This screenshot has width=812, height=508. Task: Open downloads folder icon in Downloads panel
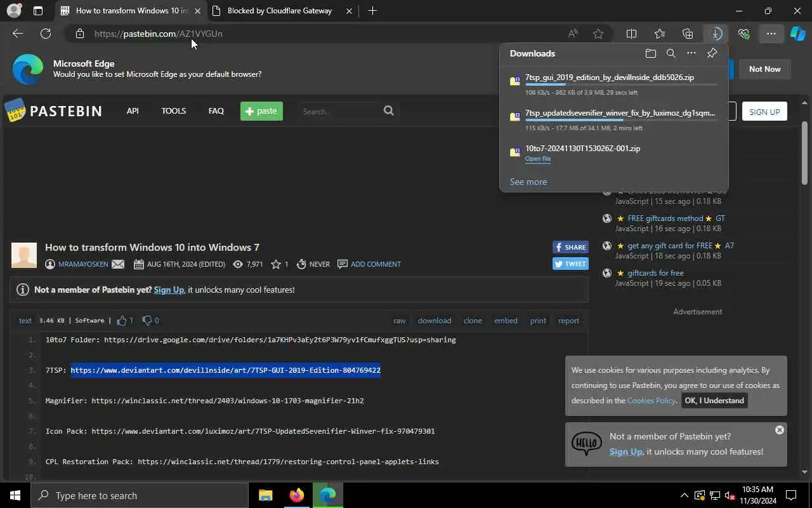[650, 53]
